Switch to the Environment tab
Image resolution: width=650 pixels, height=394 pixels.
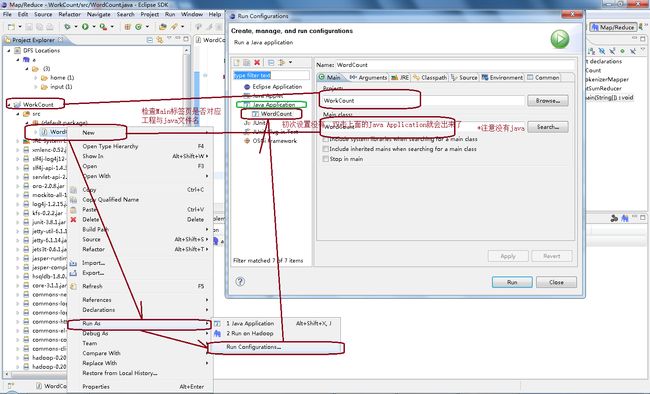click(502, 78)
